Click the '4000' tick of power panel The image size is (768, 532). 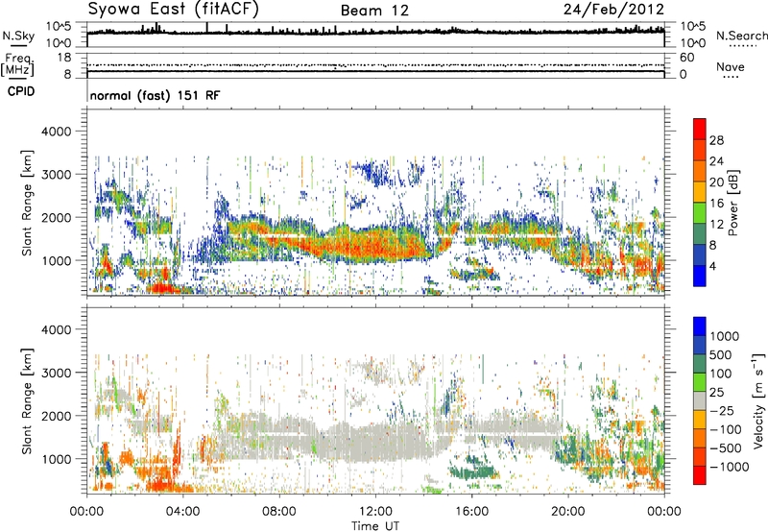tap(57, 132)
